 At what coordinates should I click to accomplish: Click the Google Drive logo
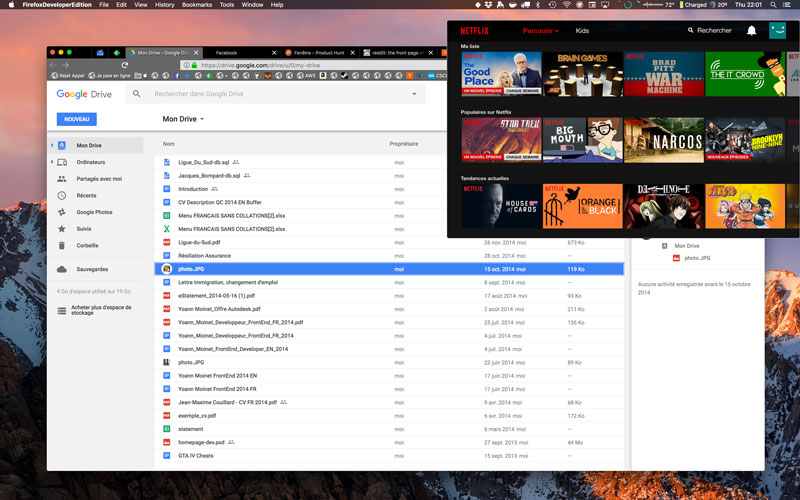(84, 94)
